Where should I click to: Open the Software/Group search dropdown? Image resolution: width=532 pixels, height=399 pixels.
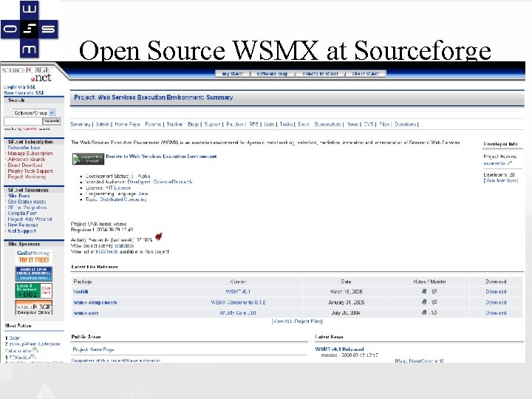pos(33,112)
